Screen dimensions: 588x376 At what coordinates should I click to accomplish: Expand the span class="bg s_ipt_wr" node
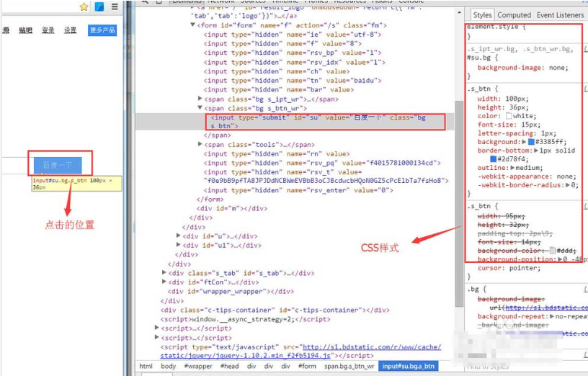tap(200, 99)
